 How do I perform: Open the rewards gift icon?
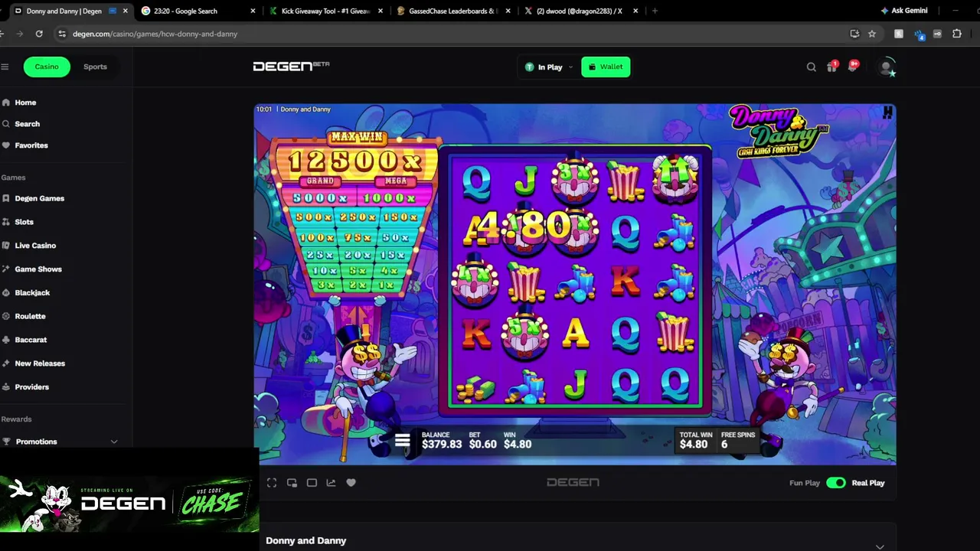click(x=831, y=67)
